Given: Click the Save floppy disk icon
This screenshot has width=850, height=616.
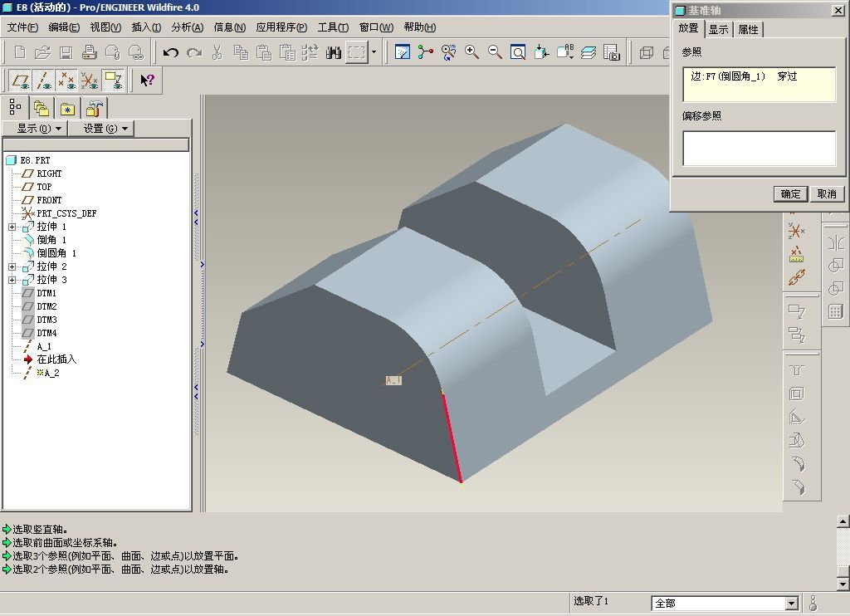Looking at the screenshot, I should point(66,52).
